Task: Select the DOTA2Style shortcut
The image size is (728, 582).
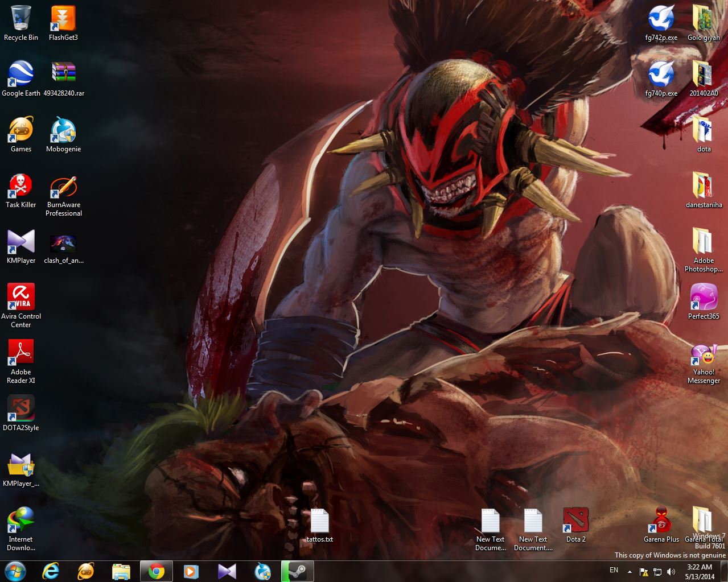Action: [x=21, y=414]
